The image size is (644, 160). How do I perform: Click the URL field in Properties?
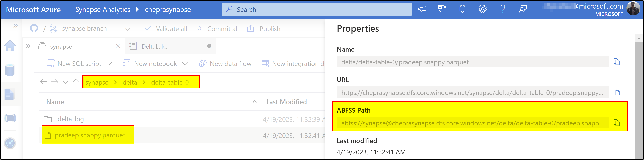[473, 93]
